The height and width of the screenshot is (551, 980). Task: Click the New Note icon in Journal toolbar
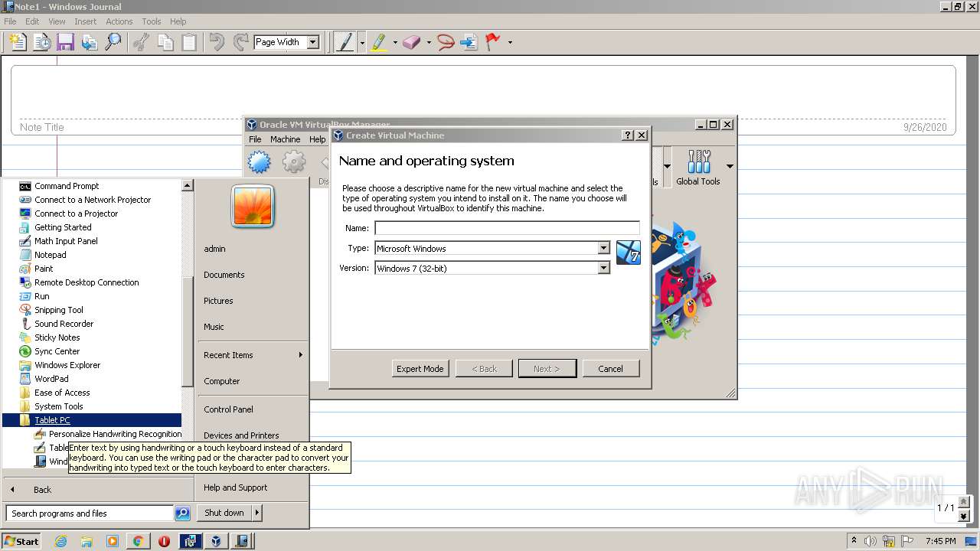pos(17,42)
